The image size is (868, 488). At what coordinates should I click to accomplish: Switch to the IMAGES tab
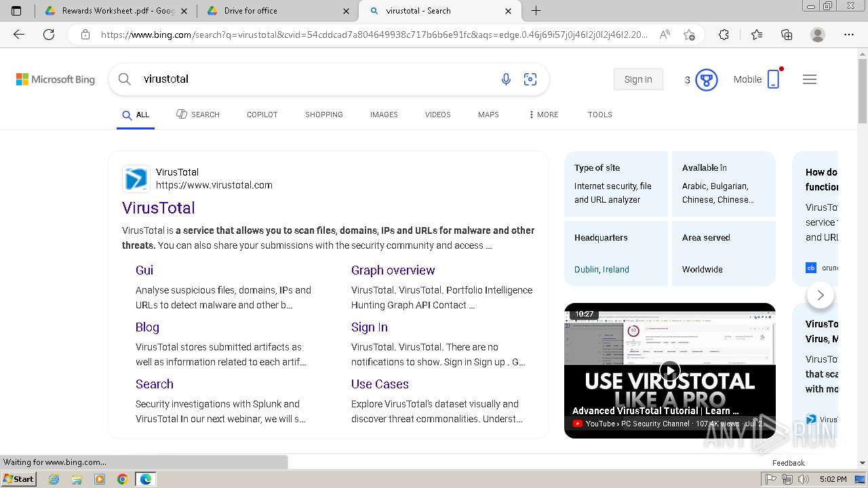[384, 115]
